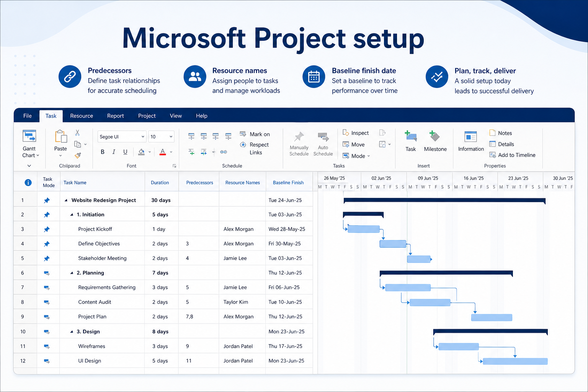Toggle Bold formatting
588x392 pixels.
coord(103,152)
